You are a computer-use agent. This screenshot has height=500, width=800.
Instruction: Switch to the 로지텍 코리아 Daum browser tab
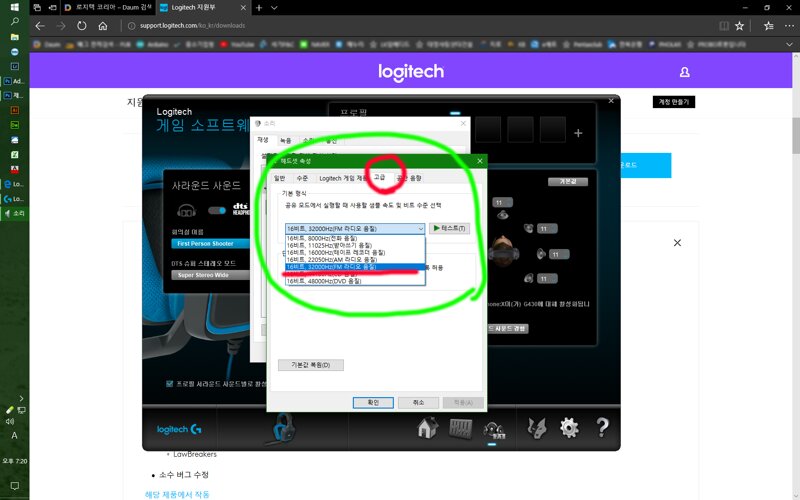108,8
